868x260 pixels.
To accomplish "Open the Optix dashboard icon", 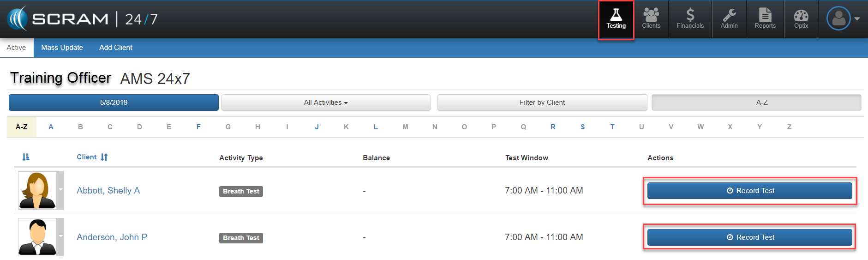I will click(x=801, y=19).
